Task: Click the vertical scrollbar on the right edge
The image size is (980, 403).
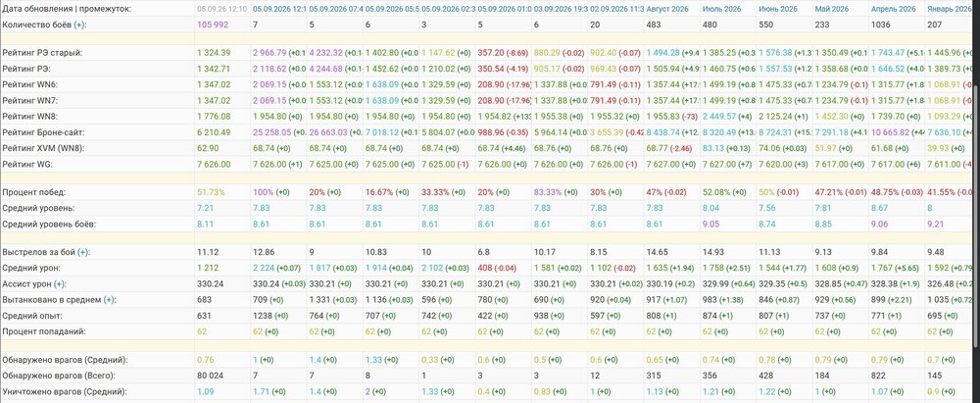Action: click(x=977, y=216)
